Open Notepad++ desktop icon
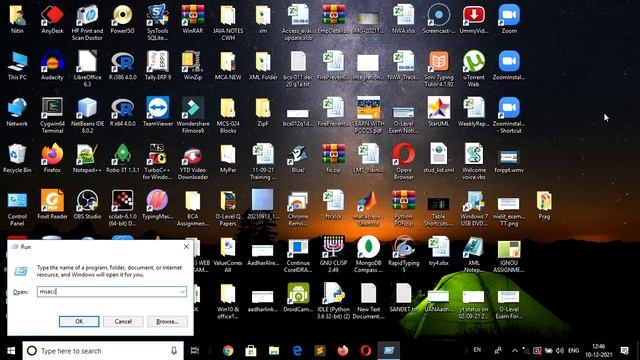 tap(87, 159)
